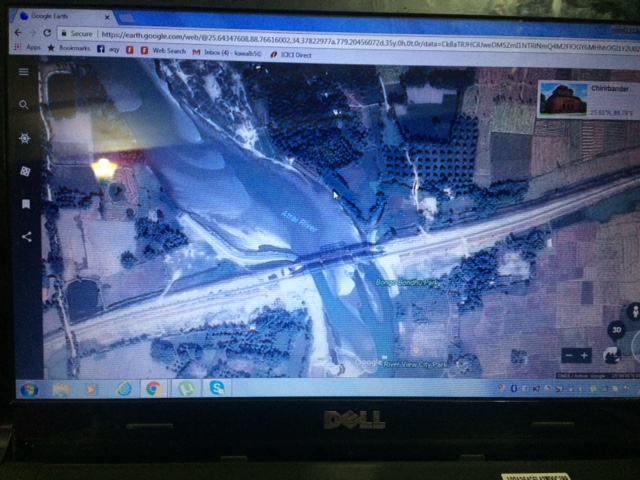Click the Secure lock indicator

point(77,34)
